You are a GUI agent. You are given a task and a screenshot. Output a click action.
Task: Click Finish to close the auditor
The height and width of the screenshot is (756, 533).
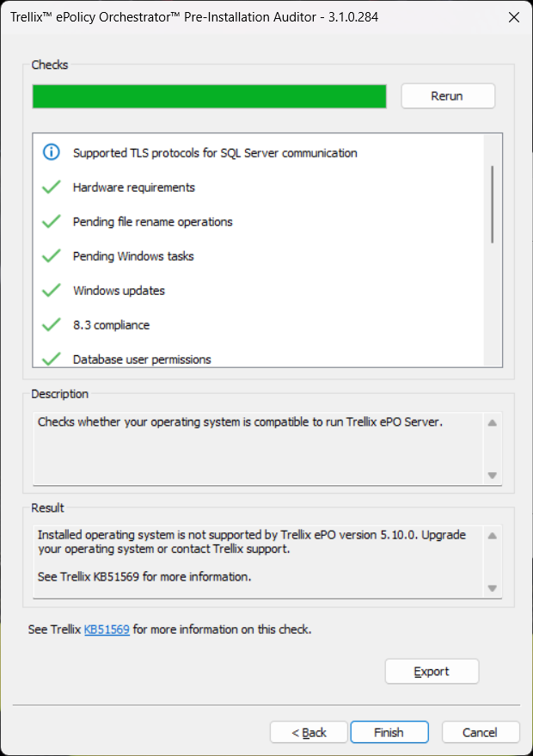[x=389, y=733]
